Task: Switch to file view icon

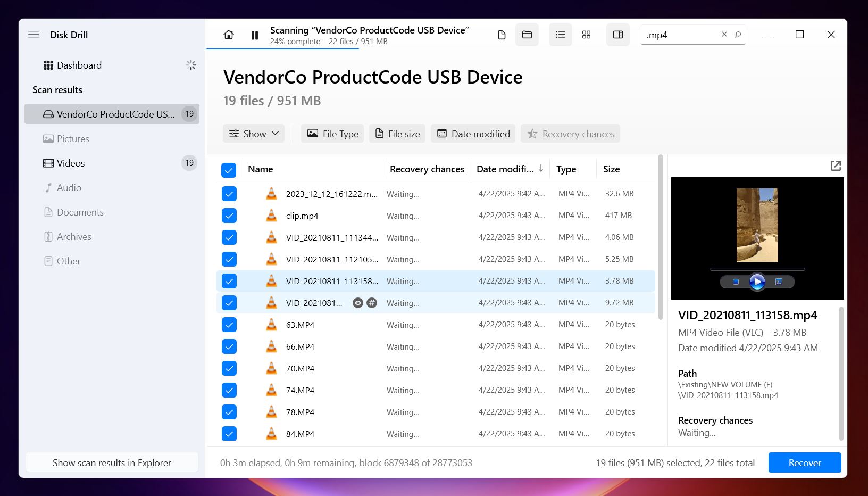Action: click(x=502, y=35)
